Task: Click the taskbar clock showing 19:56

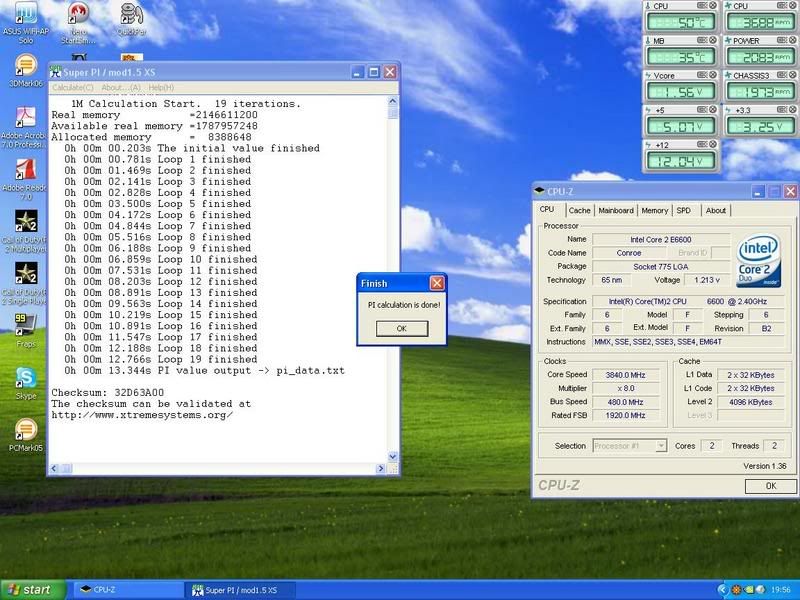Action: tap(781, 590)
